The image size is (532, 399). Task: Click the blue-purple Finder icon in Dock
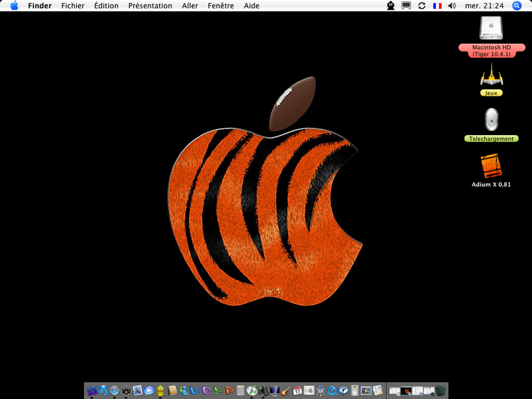(92, 391)
